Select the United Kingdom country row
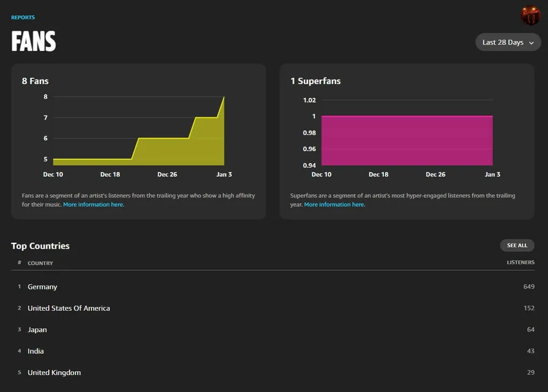The image size is (548, 392). pyautogui.click(x=54, y=372)
